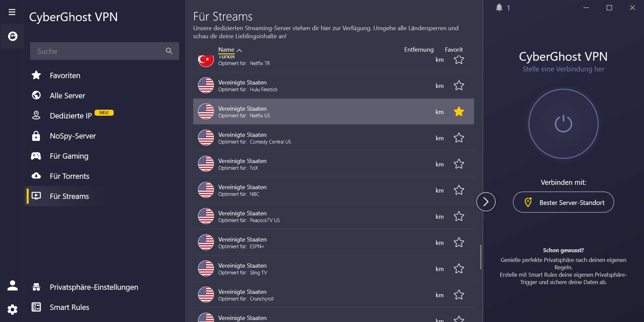Click the Für Torrents download icon
The height and width of the screenshot is (322, 644).
point(36,175)
